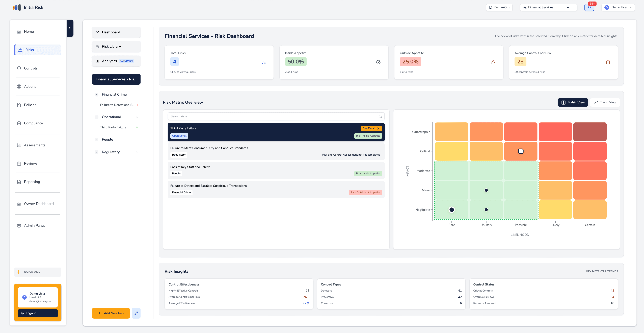Viewport: 644px width, 333px height.
Task: Select Third Party Failure tree item
Action: (x=113, y=127)
